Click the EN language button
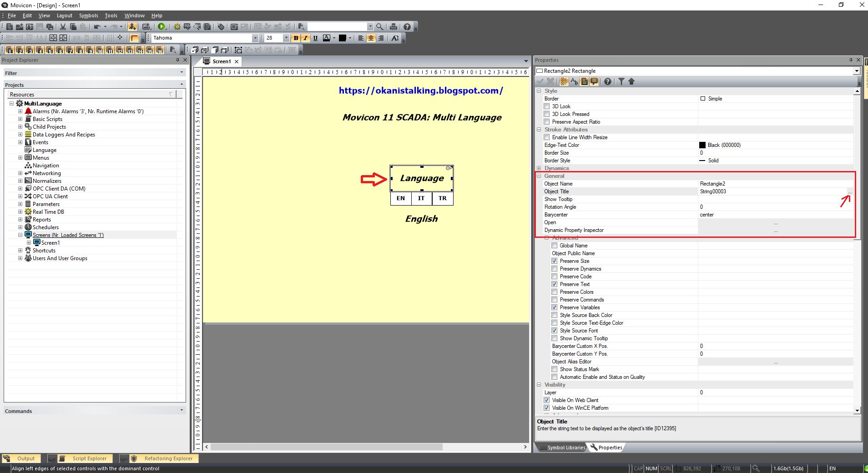Screen dimensions: 868x473 point(401,198)
